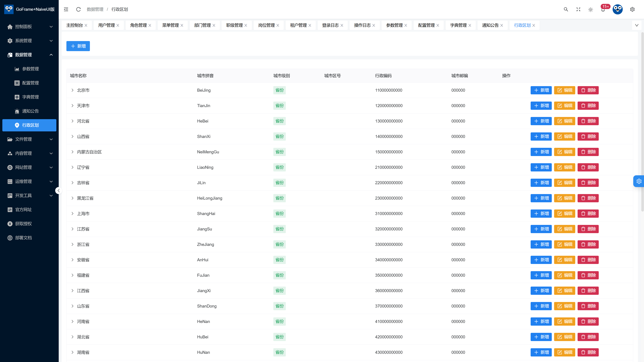The image size is (644, 362).
Task: Expand the 上海市 row chevron
Action: tap(72, 214)
